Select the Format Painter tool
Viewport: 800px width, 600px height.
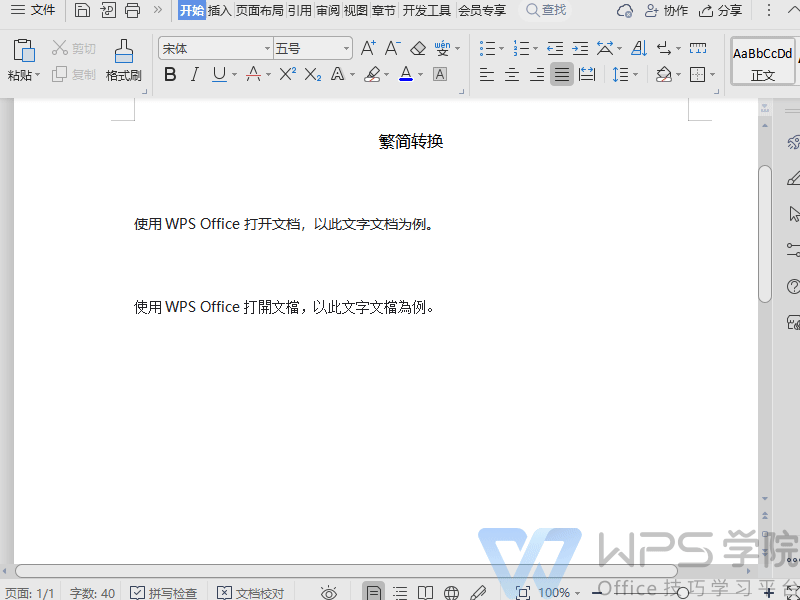(x=123, y=60)
